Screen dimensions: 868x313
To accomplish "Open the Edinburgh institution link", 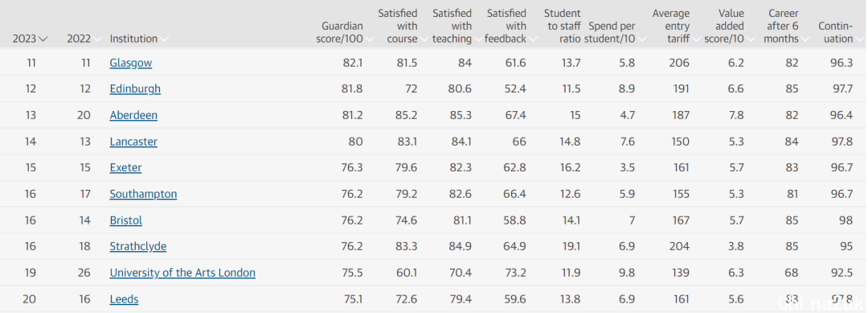I will pos(135,89).
